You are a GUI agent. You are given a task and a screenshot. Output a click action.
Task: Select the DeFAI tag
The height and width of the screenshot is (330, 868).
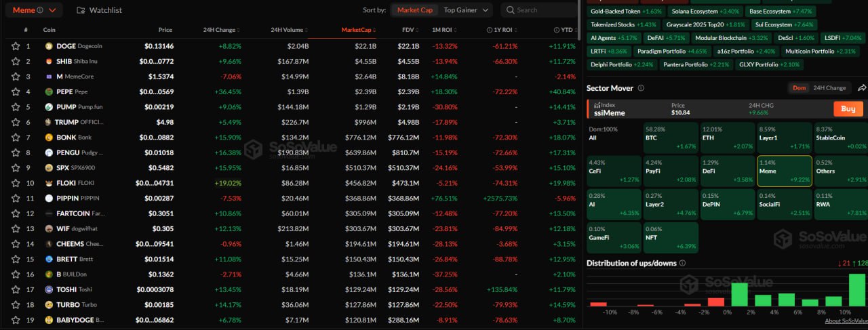tap(666, 38)
